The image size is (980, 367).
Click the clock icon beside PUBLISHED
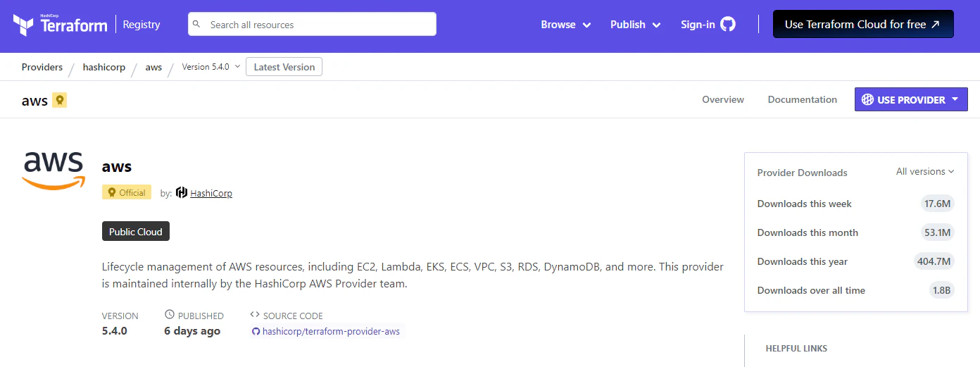point(169,314)
